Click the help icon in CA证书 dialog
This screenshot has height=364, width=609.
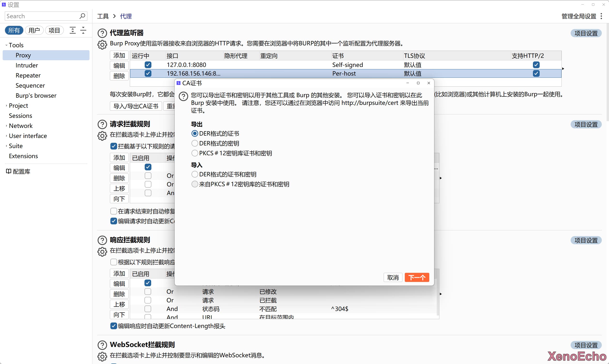click(183, 96)
